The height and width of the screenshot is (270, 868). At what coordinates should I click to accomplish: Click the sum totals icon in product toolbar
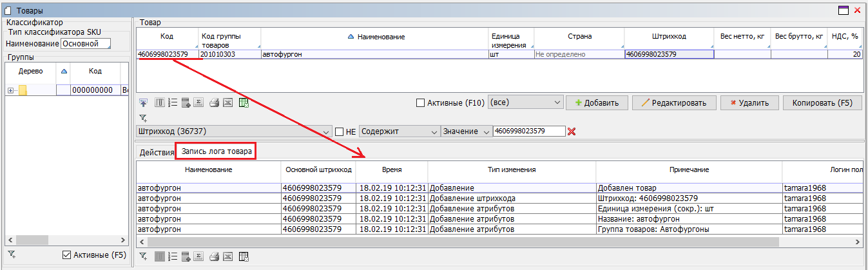[199, 102]
